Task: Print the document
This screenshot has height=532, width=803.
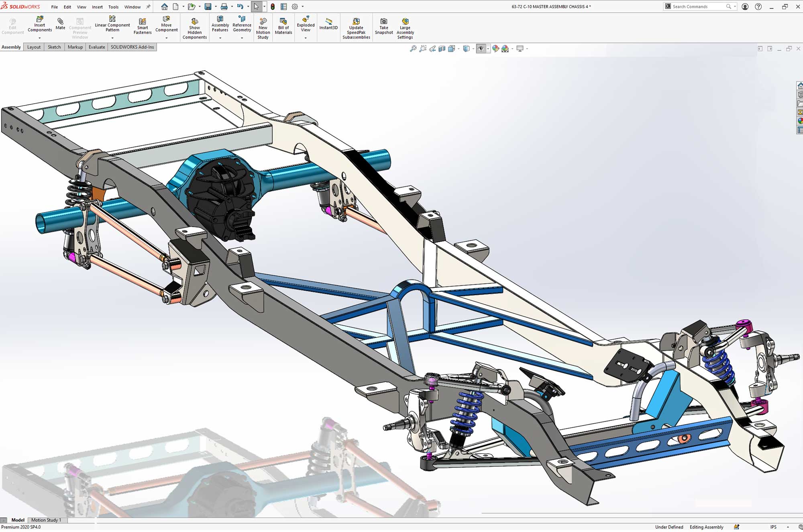Action: click(224, 6)
